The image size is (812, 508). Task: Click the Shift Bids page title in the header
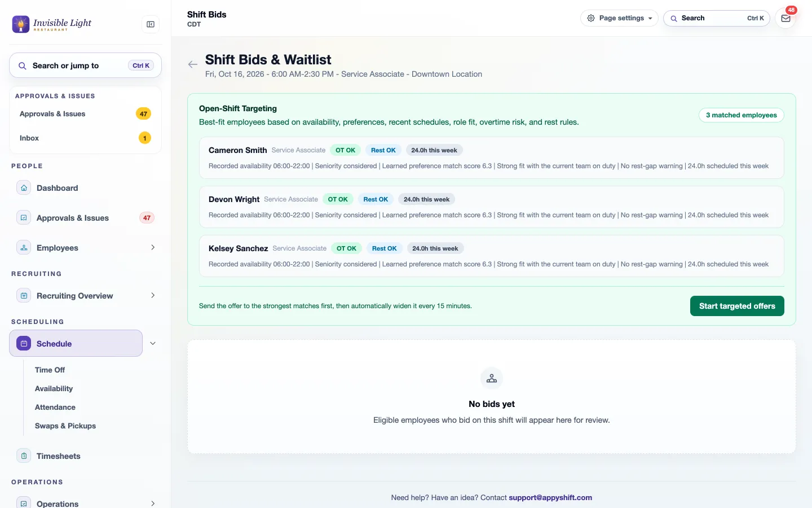[207, 15]
